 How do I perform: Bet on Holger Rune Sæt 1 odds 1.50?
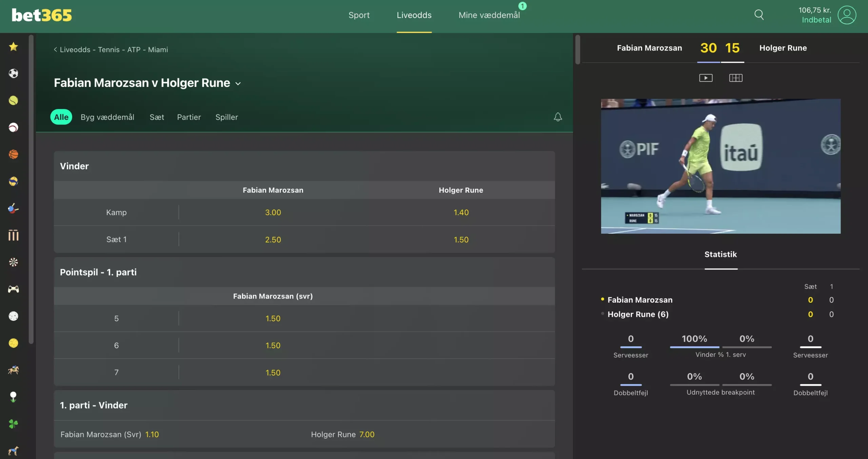(x=461, y=240)
